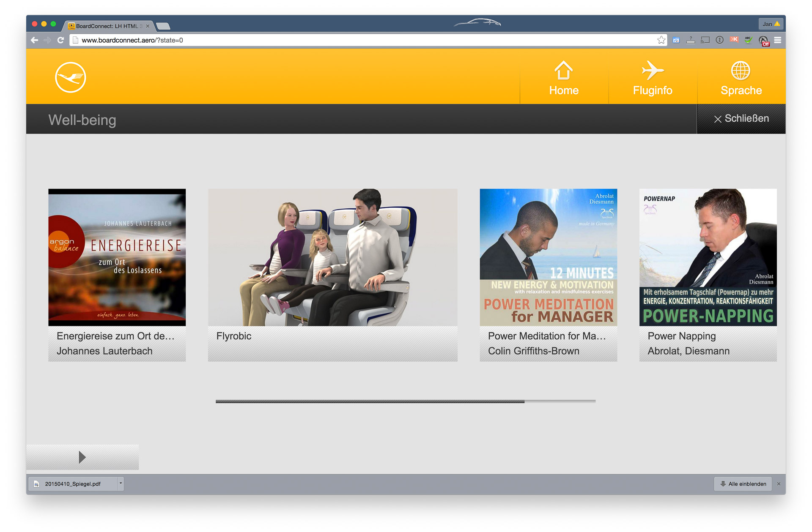The width and height of the screenshot is (812, 532).
Task: Close the BoardConnect browser tab
Action: tap(148, 26)
